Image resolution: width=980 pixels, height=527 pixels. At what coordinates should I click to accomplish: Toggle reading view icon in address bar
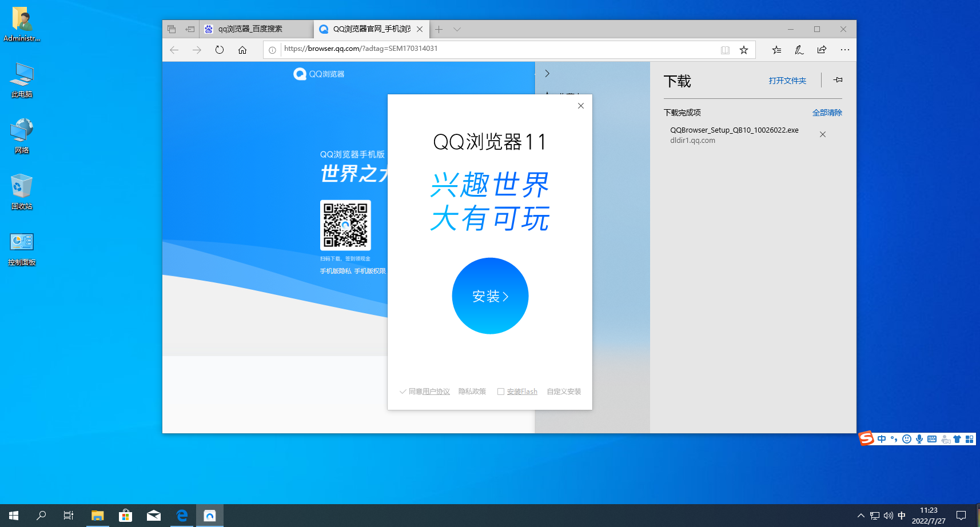pos(725,50)
